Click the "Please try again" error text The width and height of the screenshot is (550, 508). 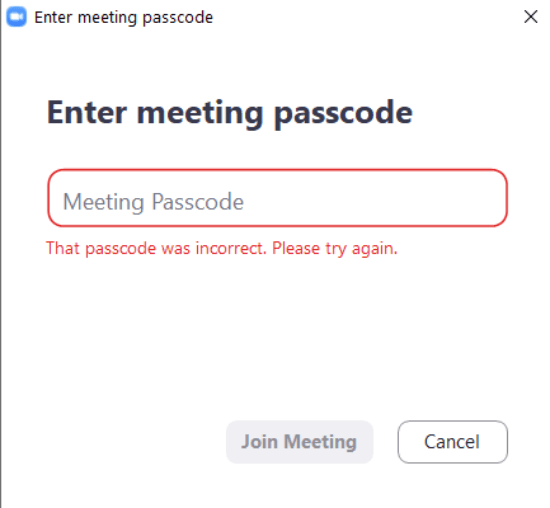coord(335,249)
